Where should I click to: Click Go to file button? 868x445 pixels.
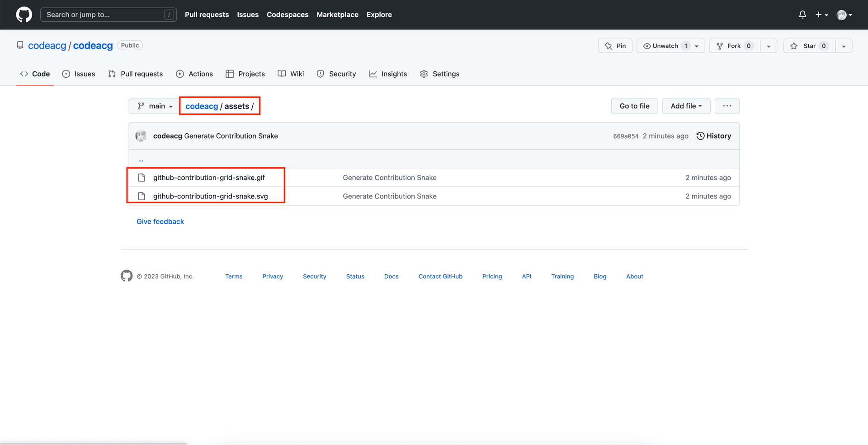pyautogui.click(x=634, y=106)
